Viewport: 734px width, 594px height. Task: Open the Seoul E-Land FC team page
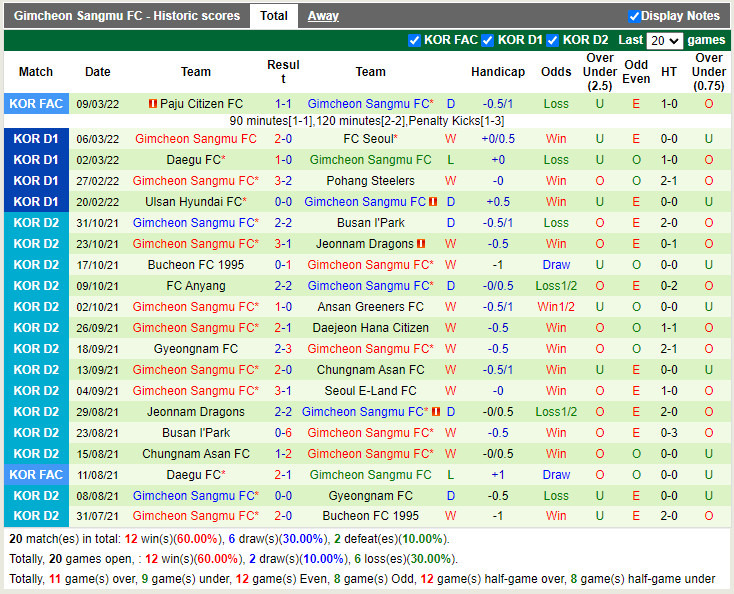pyautogui.click(x=370, y=391)
